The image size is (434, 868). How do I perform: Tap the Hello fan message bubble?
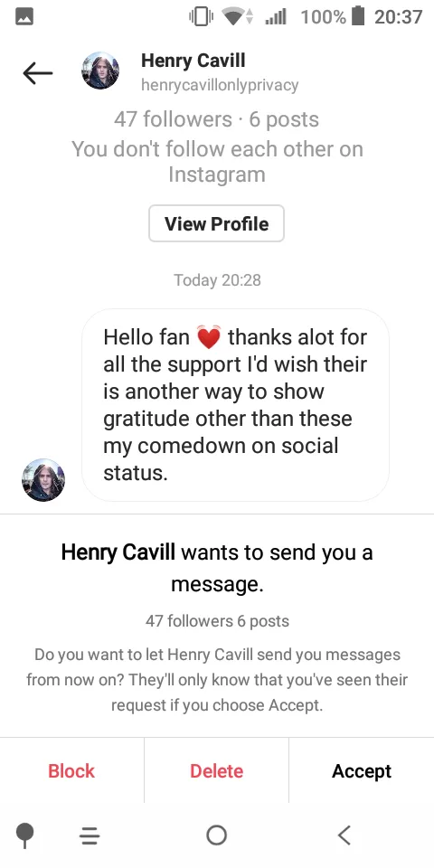pyautogui.click(x=235, y=405)
